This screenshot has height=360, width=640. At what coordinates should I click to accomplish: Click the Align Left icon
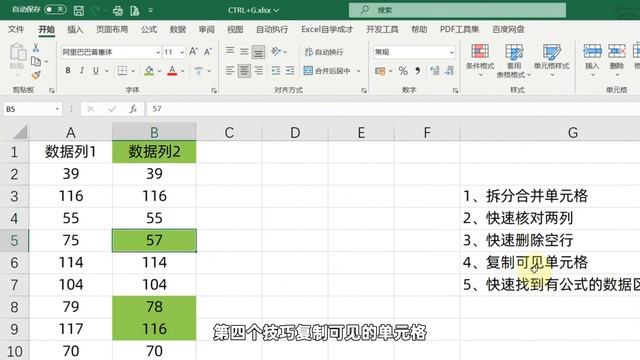coord(230,71)
